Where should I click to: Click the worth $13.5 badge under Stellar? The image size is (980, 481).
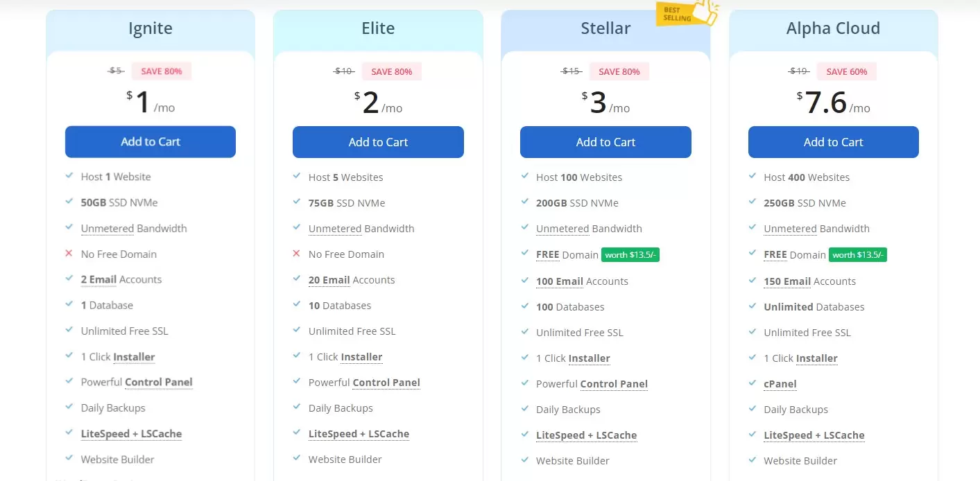point(630,255)
